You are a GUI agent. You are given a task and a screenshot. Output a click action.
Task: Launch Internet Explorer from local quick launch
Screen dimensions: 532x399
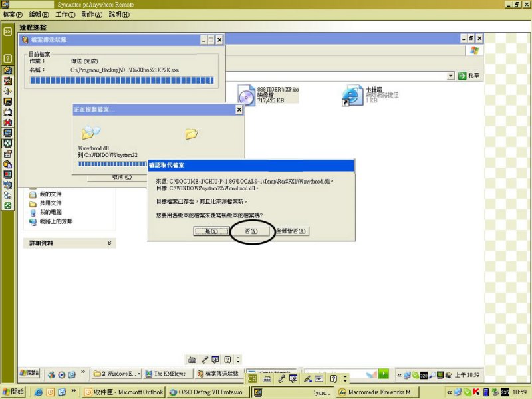[39, 392]
